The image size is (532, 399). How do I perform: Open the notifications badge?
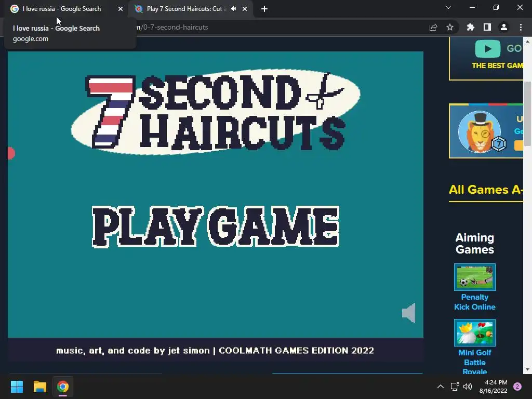517,387
